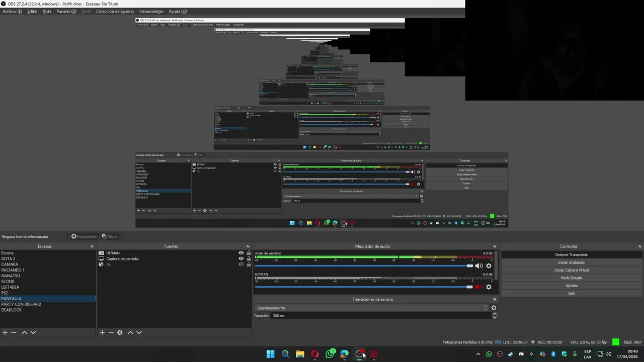Open the Desvanecimiento transition dropdown
644x362 pixels.
click(371, 308)
